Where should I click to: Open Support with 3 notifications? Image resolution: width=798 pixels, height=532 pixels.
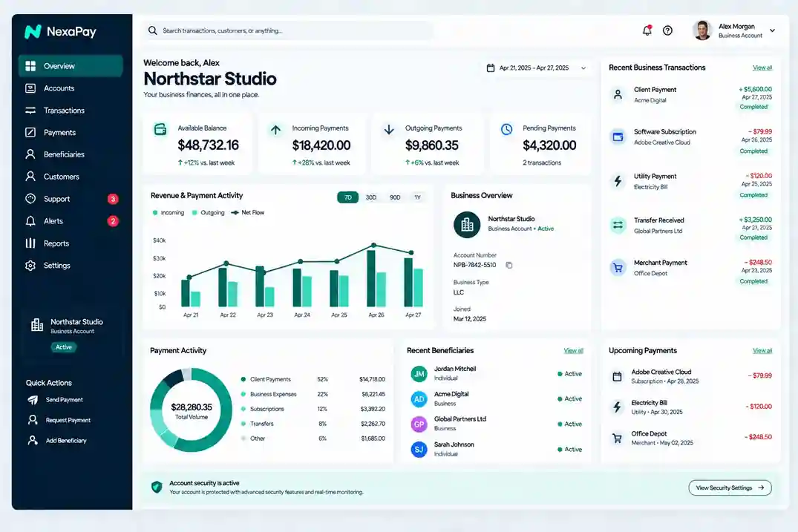pyautogui.click(x=71, y=199)
